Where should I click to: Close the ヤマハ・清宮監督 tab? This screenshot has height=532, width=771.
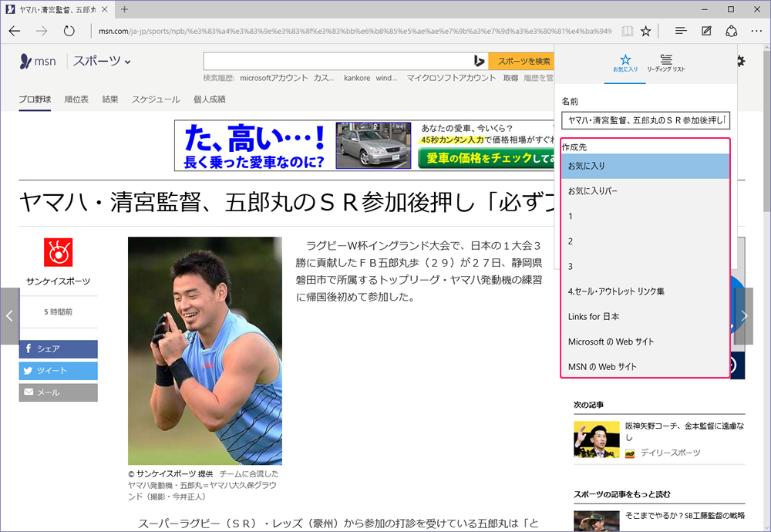(x=104, y=9)
